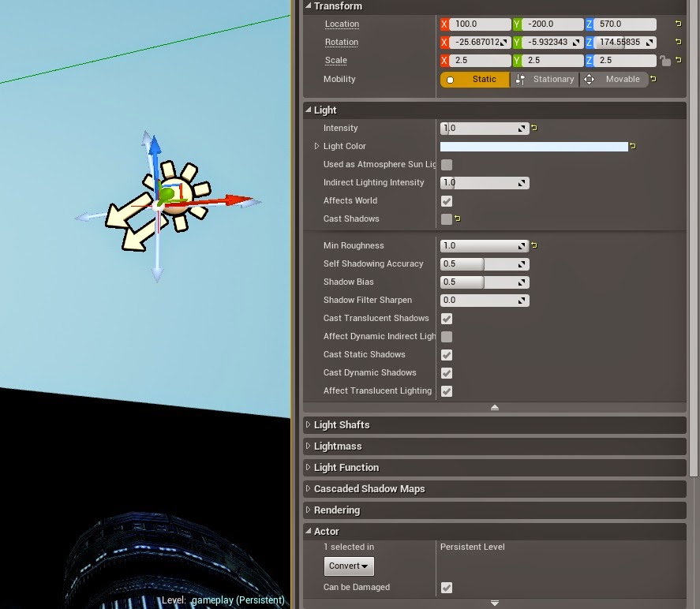700x609 pixels.
Task: Disable the Can be Damaged checkbox
Action: pyautogui.click(x=447, y=588)
